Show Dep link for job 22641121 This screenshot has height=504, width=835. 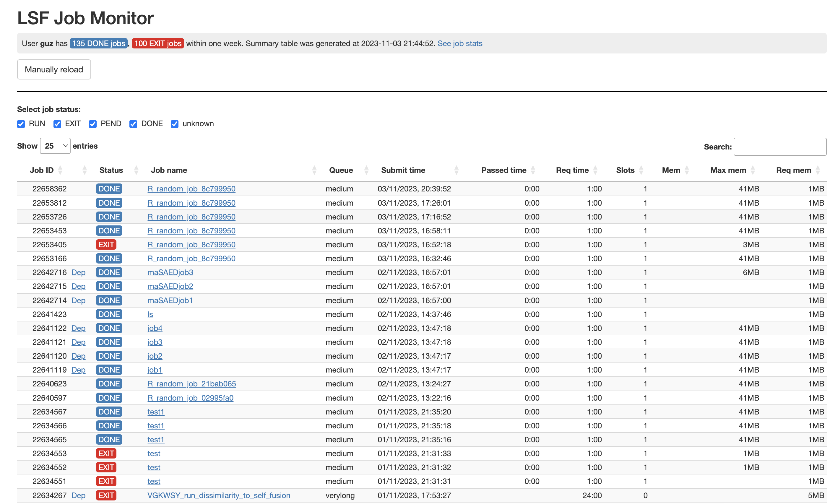pos(78,342)
